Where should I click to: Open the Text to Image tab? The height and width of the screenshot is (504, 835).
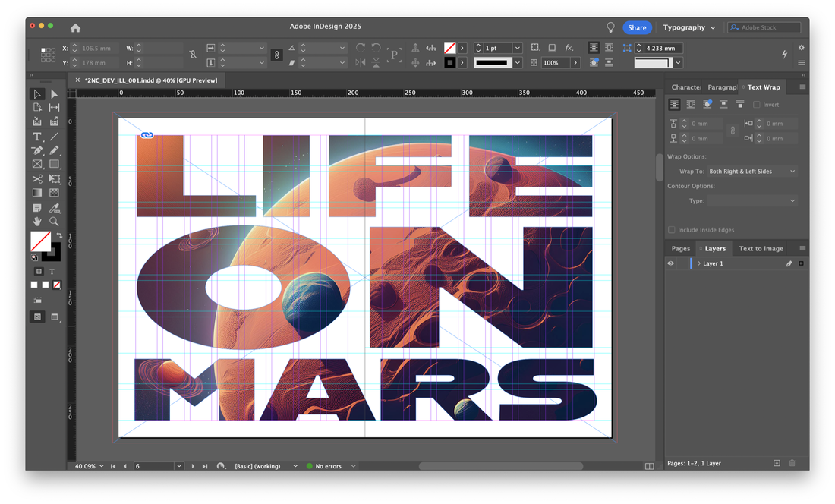coord(761,248)
